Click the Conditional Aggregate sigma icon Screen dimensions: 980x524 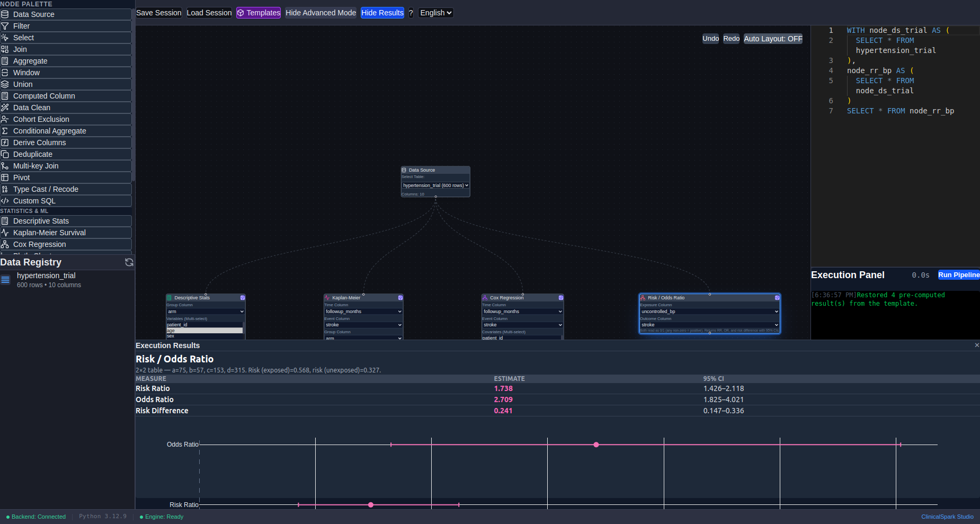click(5, 131)
